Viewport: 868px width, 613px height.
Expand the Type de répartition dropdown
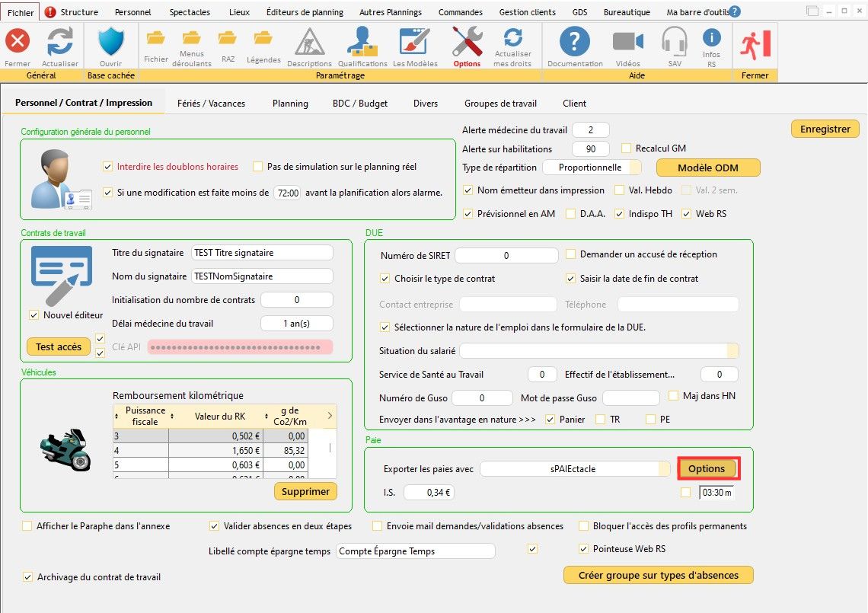634,168
